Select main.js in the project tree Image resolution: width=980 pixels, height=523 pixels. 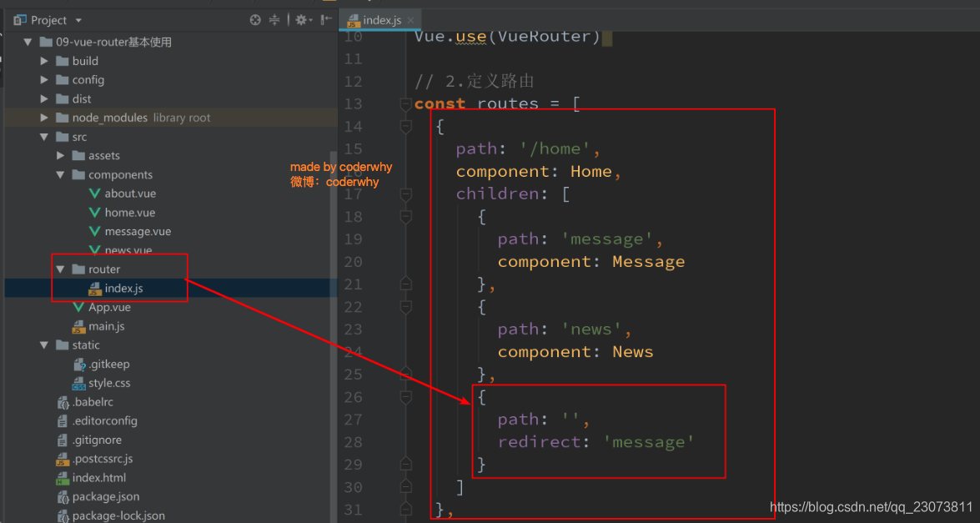point(107,326)
